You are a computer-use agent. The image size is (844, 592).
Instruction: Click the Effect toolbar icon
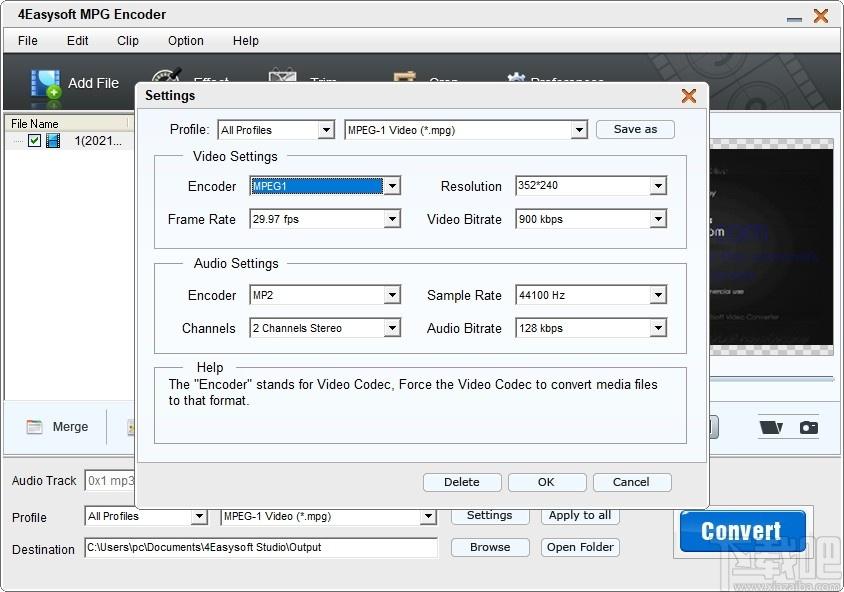[166, 75]
